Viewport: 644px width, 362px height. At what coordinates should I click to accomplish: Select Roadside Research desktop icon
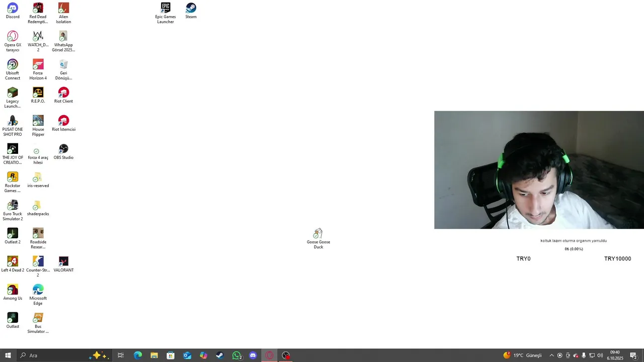(x=38, y=238)
